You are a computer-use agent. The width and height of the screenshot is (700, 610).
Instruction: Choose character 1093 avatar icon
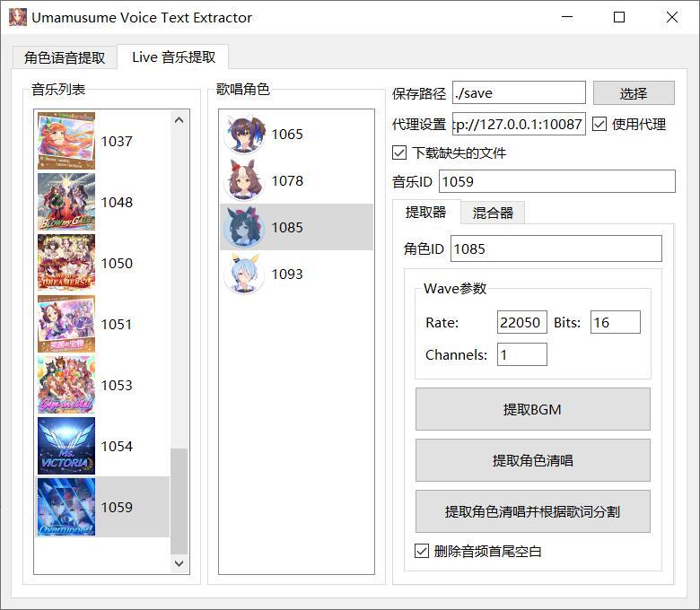click(x=244, y=274)
